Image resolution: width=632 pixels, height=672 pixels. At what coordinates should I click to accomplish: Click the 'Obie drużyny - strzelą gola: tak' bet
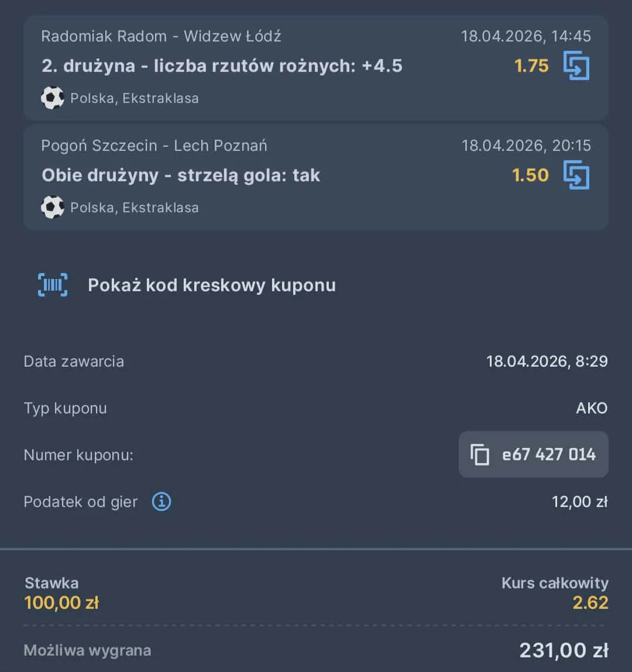[x=181, y=175]
